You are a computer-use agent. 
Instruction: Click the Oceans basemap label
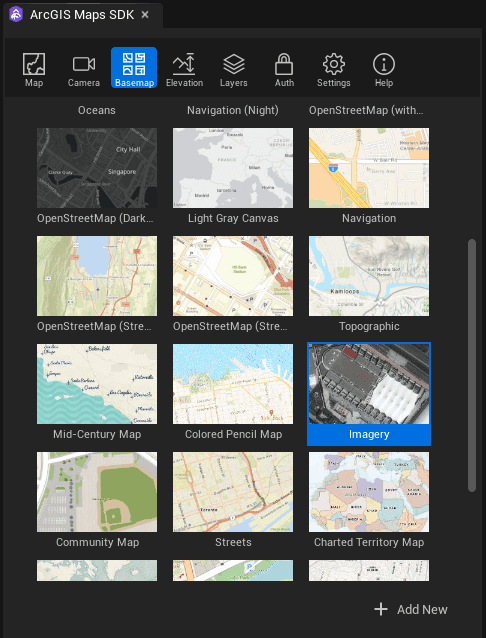click(x=97, y=110)
